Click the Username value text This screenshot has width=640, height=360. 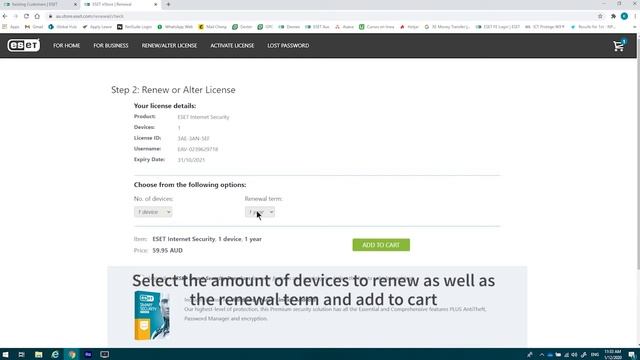coord(198,149)
